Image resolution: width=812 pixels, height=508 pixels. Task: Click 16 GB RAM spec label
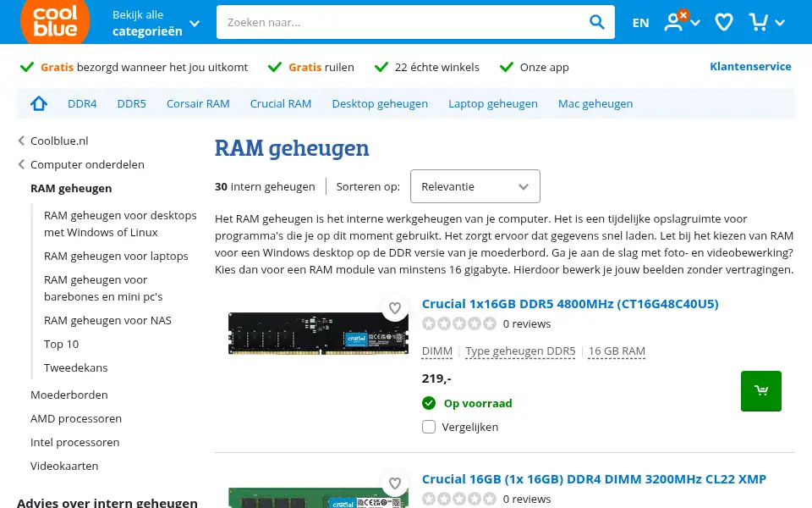pyautogui.click(x=617, y=351)
